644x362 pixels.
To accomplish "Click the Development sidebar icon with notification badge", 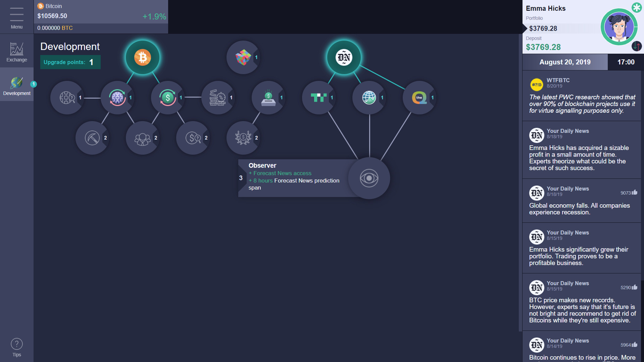I will [16, 85].
